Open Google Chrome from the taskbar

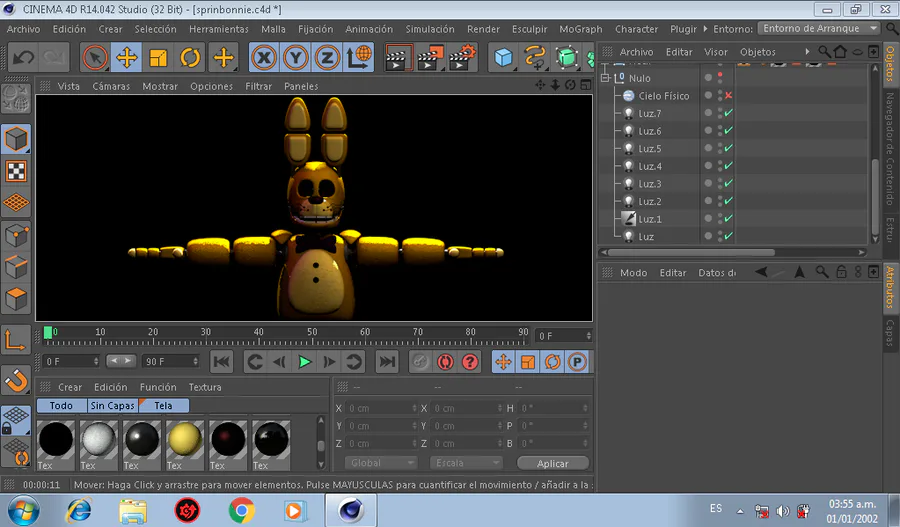[x=241, y=511]
